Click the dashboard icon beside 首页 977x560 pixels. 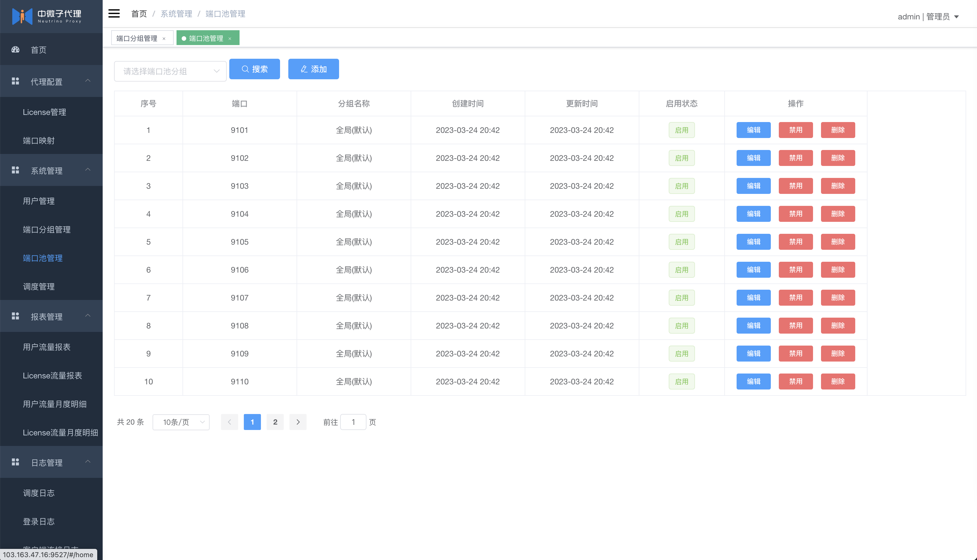coord(15,50)
